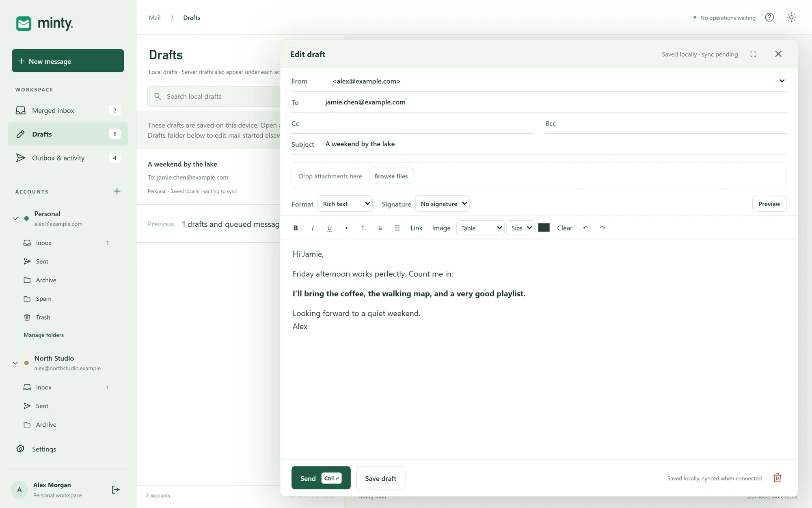Open the help icon in the header
This screenshot has height=508, width=812.
[x=769, y=17]
